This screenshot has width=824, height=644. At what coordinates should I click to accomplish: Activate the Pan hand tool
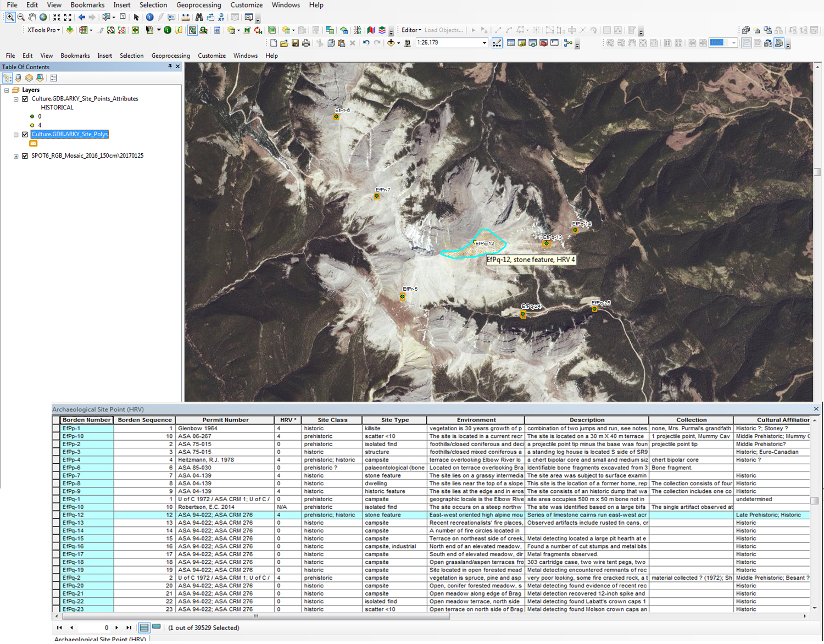32,18
